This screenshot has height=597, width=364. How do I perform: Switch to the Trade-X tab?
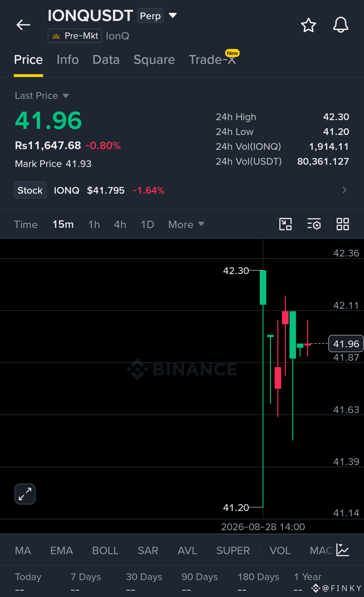pos(212,60)
